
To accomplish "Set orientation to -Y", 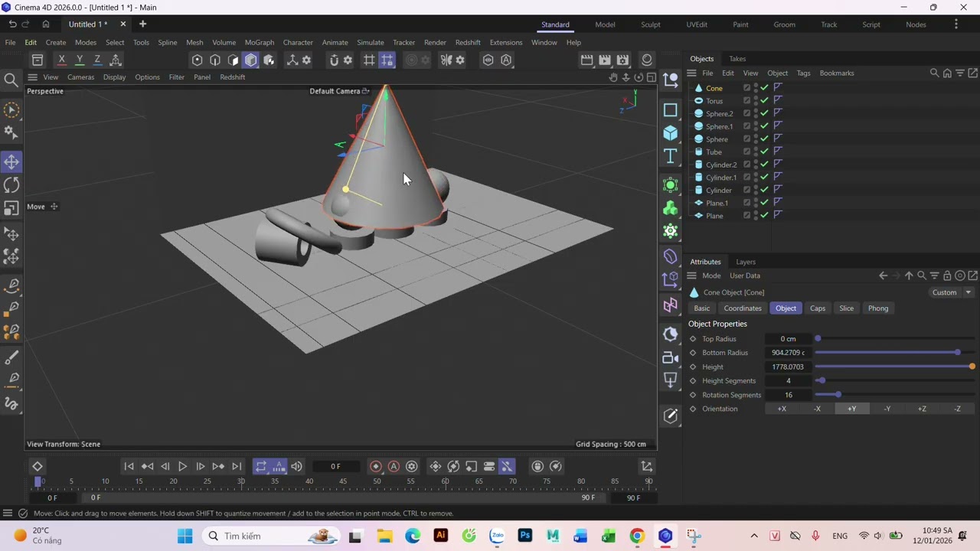I will point(887,409).
